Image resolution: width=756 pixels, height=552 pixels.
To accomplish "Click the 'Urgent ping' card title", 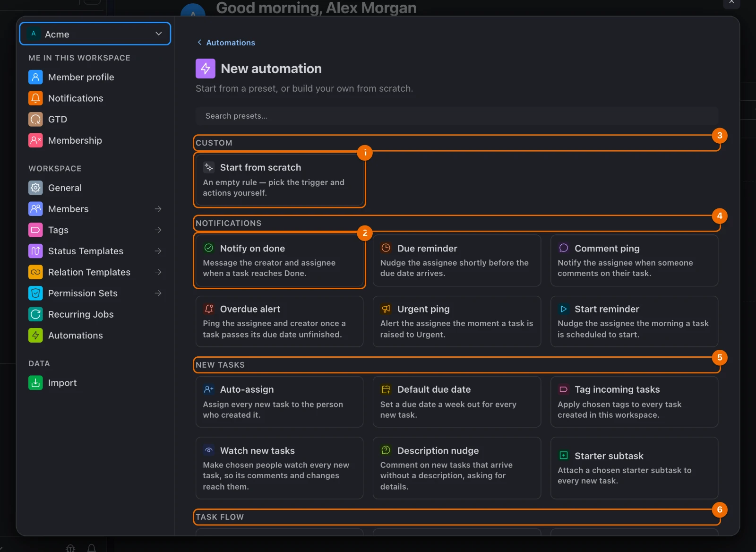I will [423, 309].
